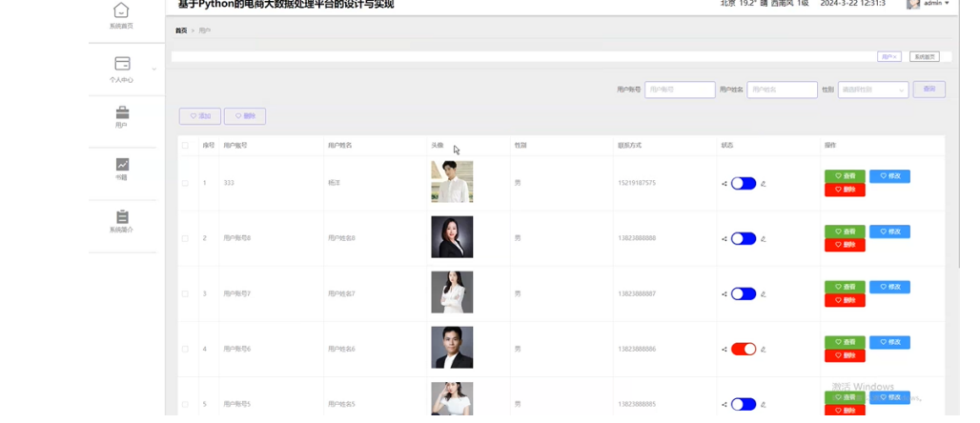Viewport: 980px width, 423px height.
Task: Click the admin avatar picture
Action: (913, 4)
